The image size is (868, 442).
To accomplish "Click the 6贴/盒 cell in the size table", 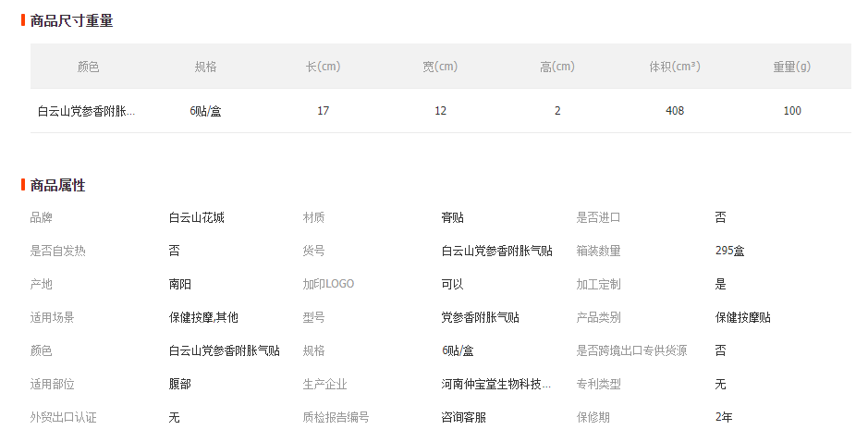I will [205, 111].
